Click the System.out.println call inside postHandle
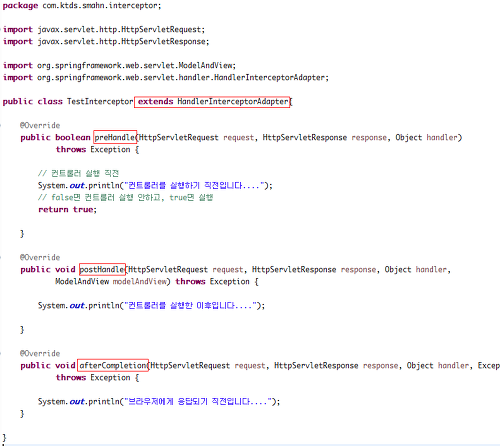Viewport: 500px width, 446px height. (x=151, y=305)
